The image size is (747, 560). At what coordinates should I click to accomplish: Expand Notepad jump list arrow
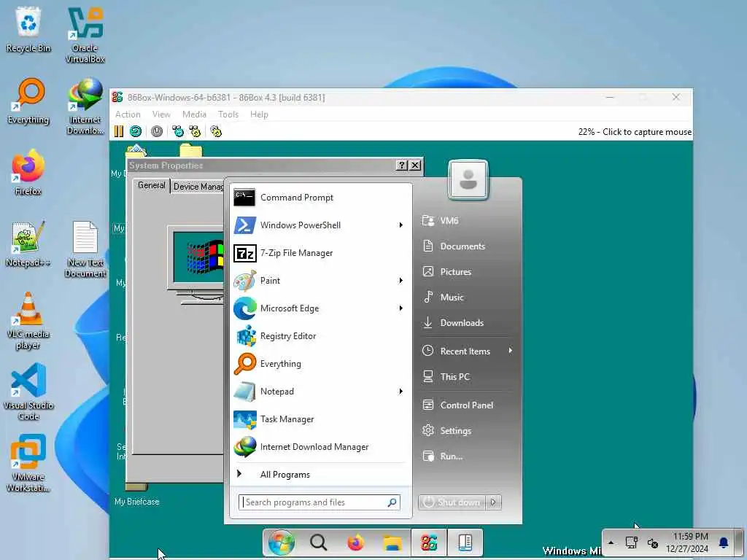(x=401, y=392)
